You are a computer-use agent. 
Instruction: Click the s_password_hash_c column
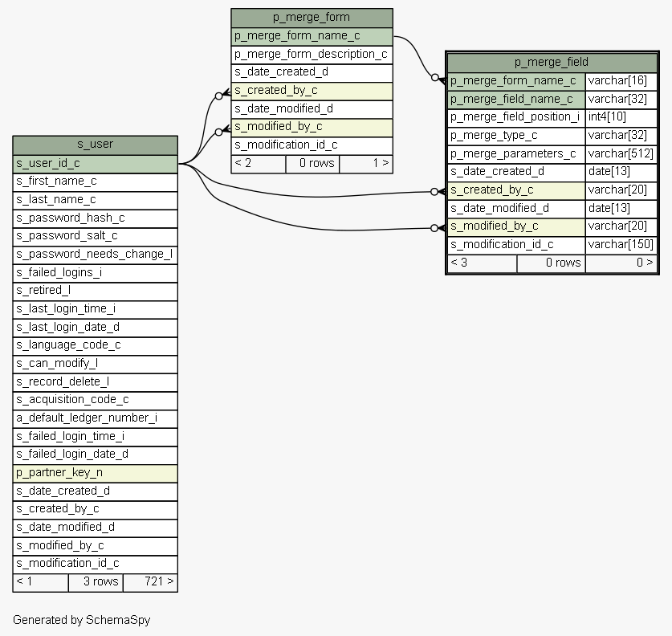[x=95, y=218]
